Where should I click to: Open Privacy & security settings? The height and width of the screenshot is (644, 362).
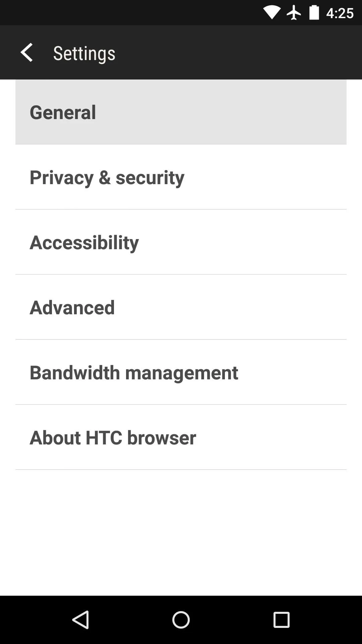click(181, 177)
